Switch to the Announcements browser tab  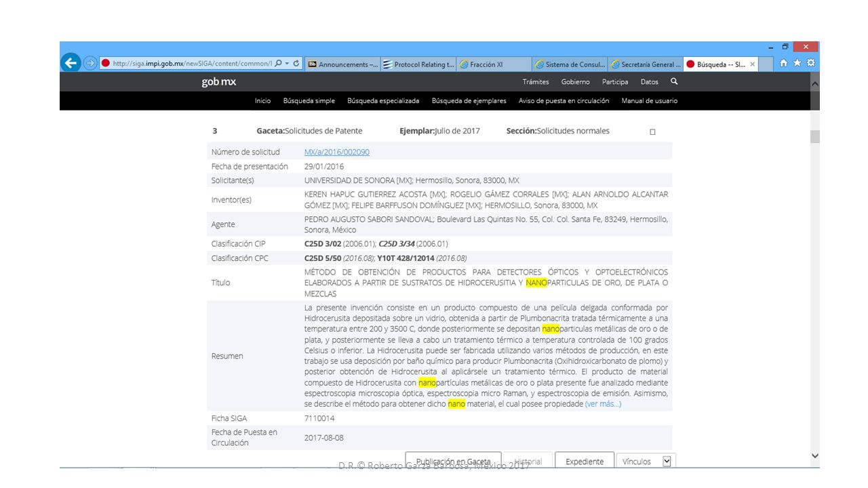coord(342,64)
